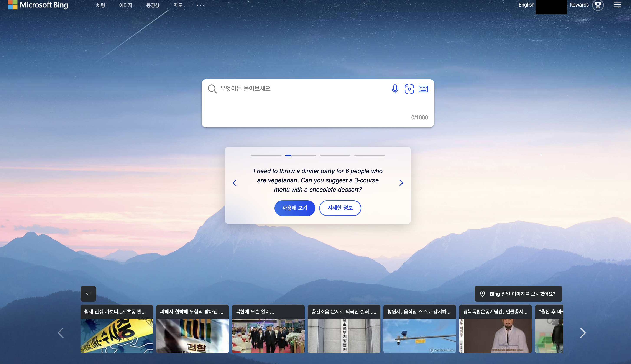
Task: Go to previous suggestion prompt
Action: coord(235,183)
